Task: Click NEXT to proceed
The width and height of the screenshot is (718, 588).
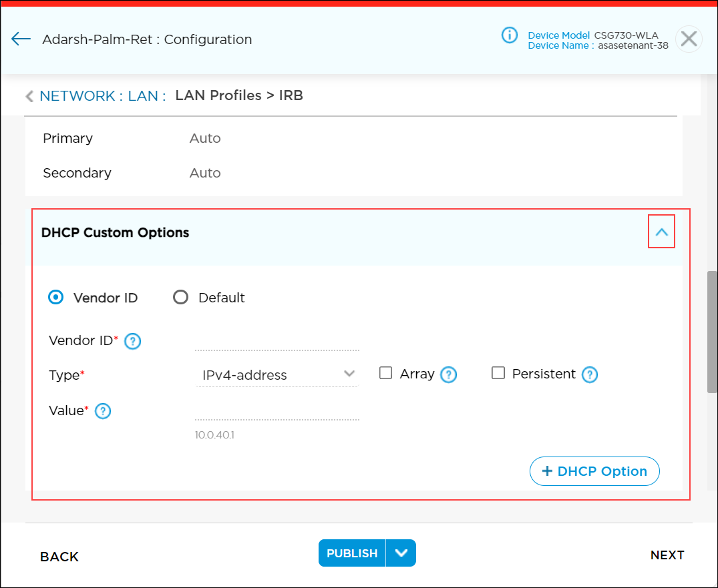Action: pyautogui.click(x=667, y=555)
